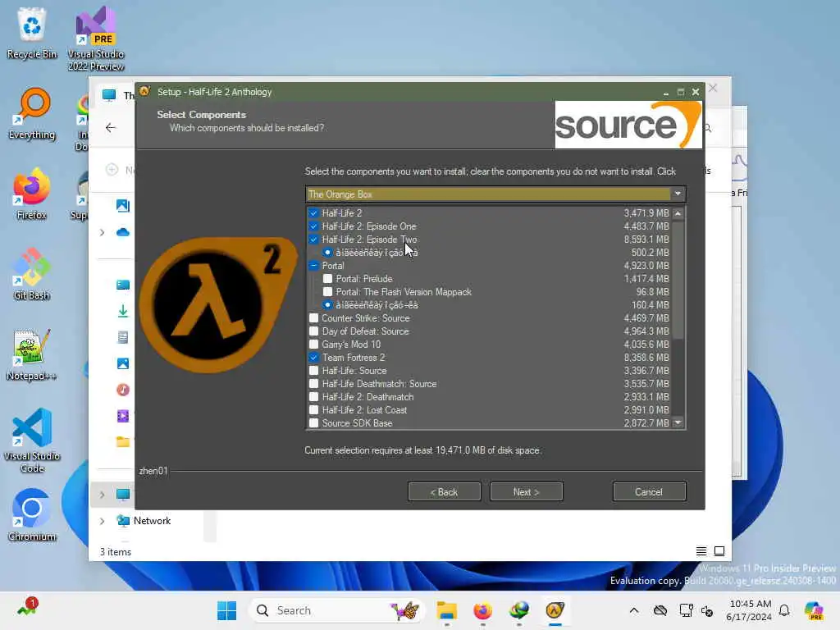The height and width of the screenshot is (630, 840).
Task: Toggle the Portal component checkbox
Action: point(314,266)
